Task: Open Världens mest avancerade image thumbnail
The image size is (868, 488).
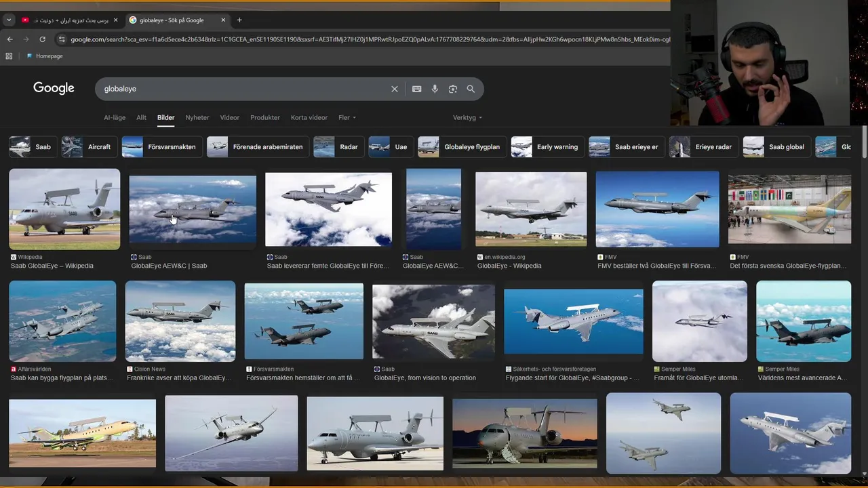Action: click(x=804, y=321)
